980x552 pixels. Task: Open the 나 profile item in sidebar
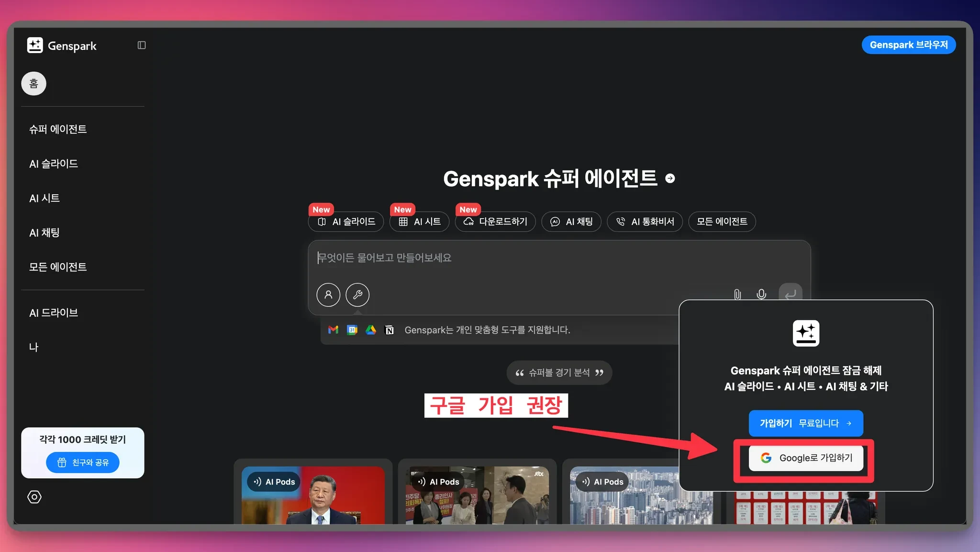click(x=33, y=347)
